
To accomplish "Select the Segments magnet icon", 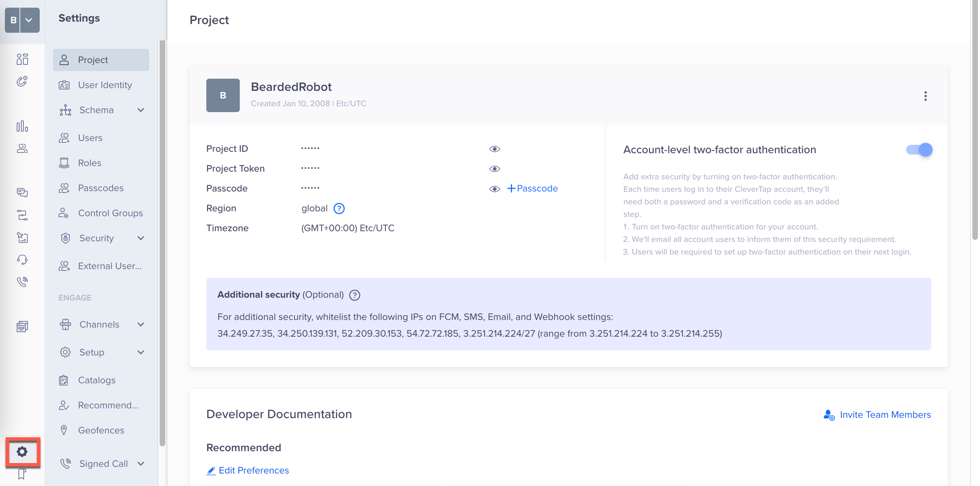I will click(22, 81).
